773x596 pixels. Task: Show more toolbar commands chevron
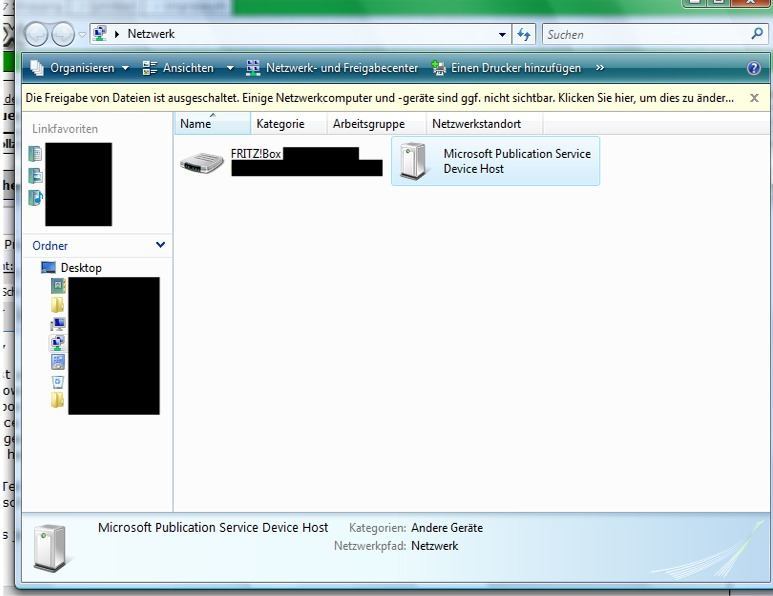(599, 68)
